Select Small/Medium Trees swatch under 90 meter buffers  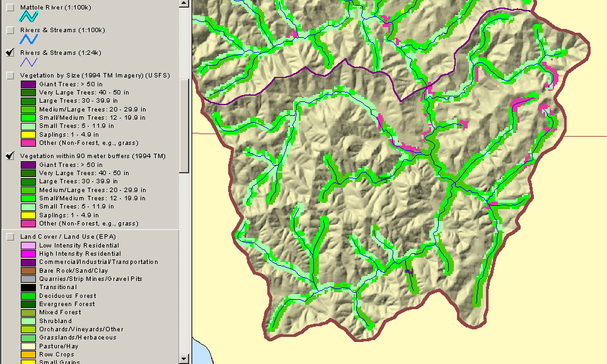(28, 198)
